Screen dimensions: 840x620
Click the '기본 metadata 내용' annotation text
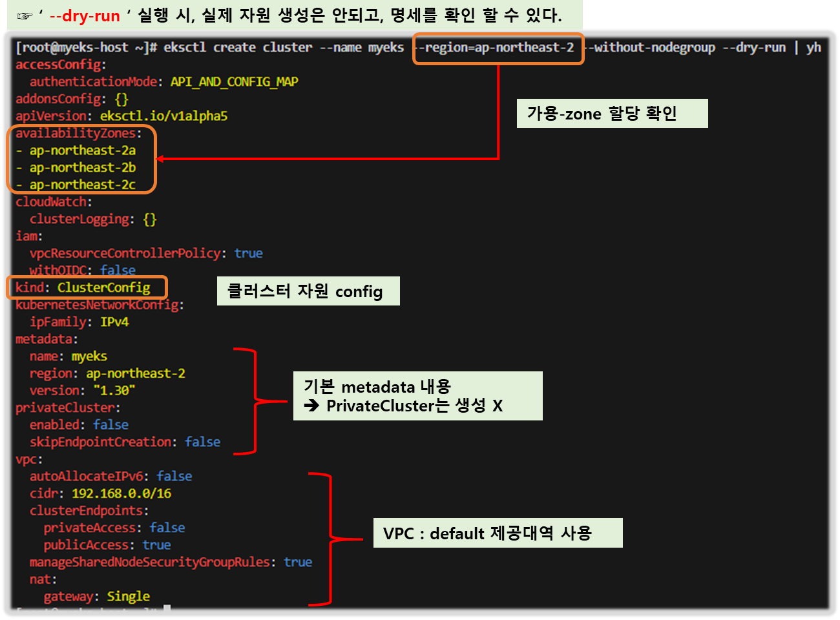377,387
